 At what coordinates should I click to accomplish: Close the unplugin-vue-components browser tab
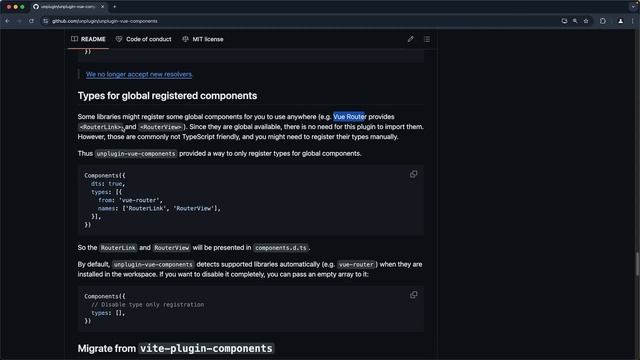[102, 7]
